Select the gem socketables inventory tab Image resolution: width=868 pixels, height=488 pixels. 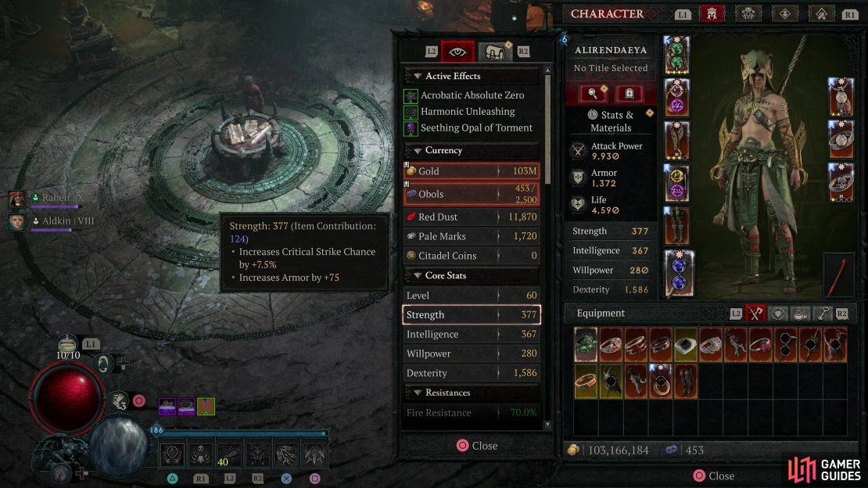(778, 314)
